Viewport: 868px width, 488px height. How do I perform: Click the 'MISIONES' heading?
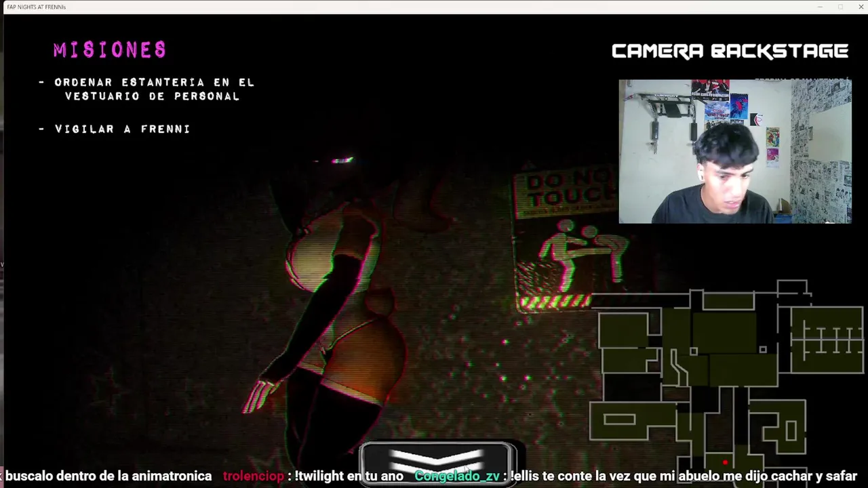click(x=110, y=49)
